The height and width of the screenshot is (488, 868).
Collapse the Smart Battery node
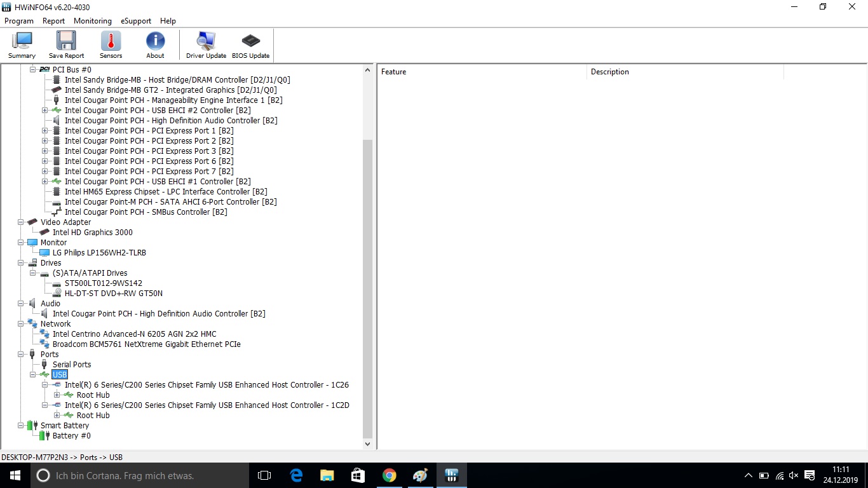click(x=21, y=426)
